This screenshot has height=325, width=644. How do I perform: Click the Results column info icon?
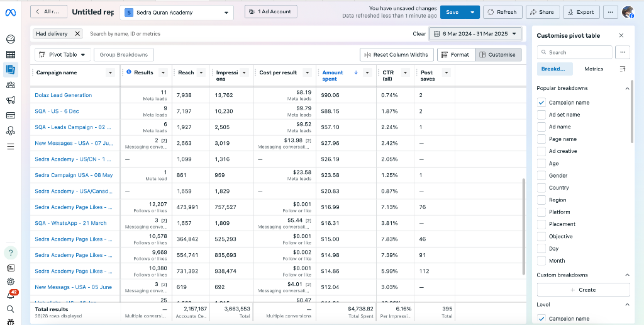128,72
